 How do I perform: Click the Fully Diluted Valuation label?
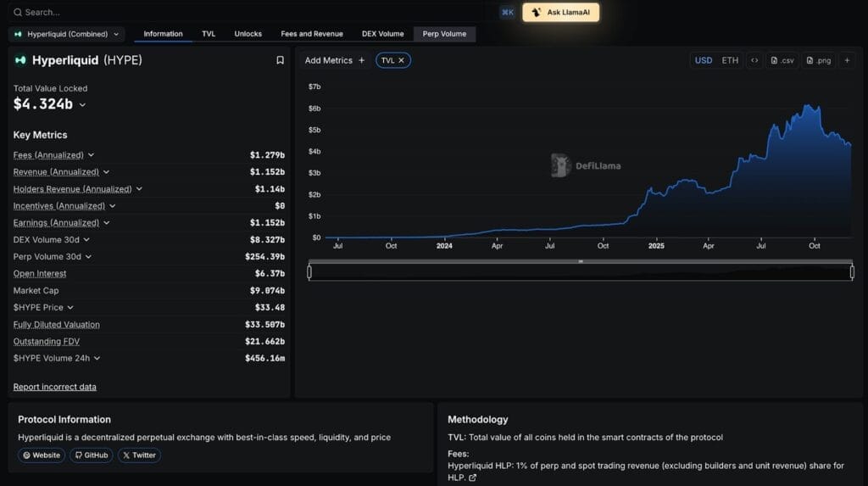point(57,325)
